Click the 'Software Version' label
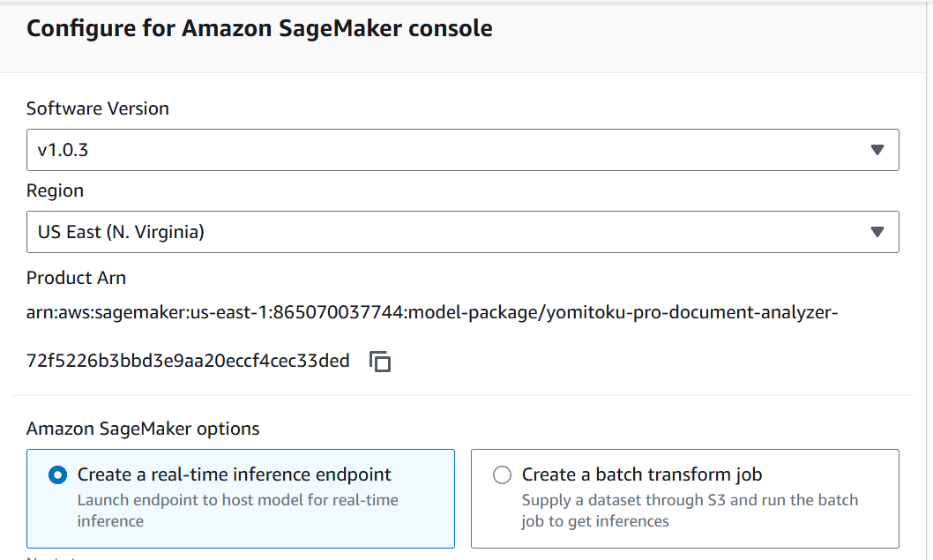Image resolution: width=933 pixels, height=560 pixels. [x=98, y=108]
